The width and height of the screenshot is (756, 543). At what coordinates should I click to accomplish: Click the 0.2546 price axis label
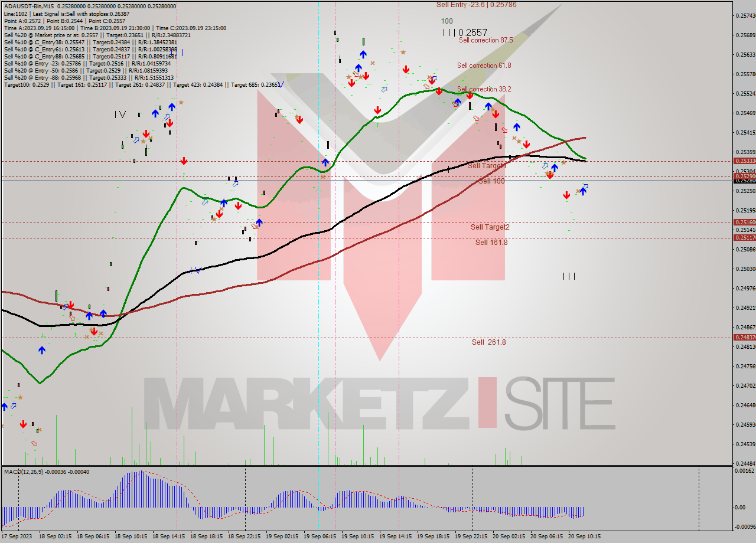click(746, 113)
